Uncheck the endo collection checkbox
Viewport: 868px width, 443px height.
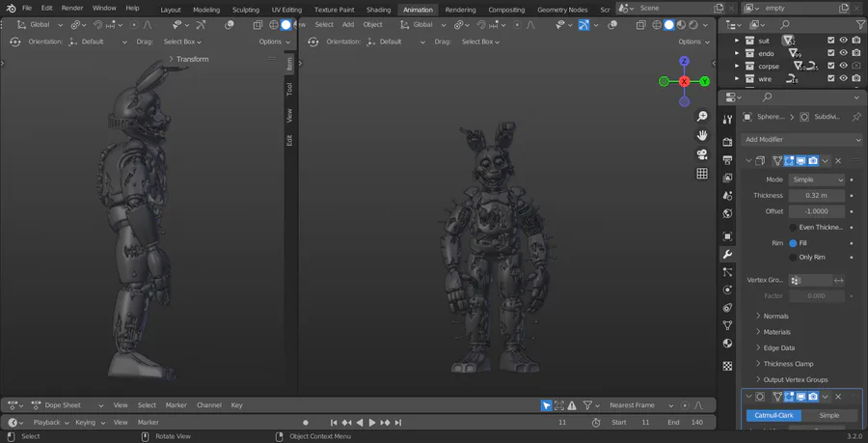pos(830,53)
